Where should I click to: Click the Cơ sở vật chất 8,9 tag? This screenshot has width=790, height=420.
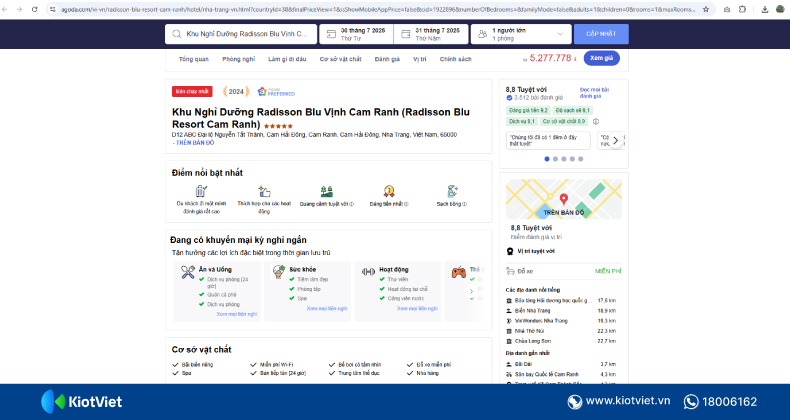click(564, 121)
